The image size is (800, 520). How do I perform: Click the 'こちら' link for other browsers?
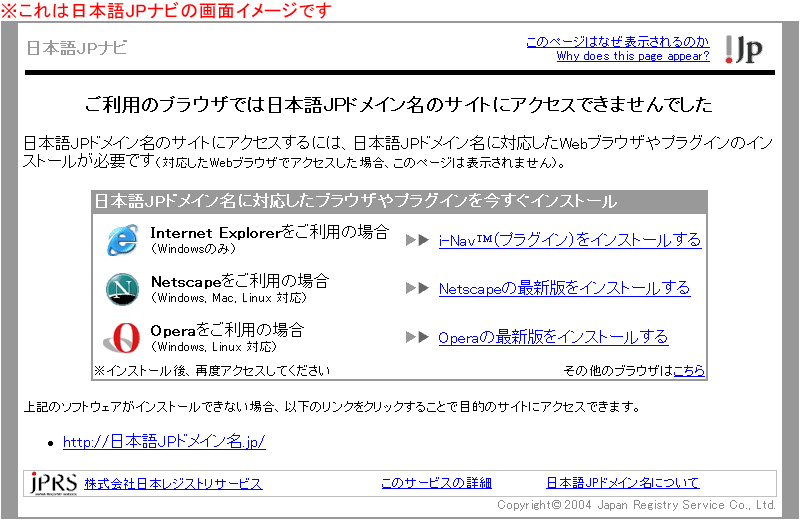pyautogui.click(x=689, y=370)
